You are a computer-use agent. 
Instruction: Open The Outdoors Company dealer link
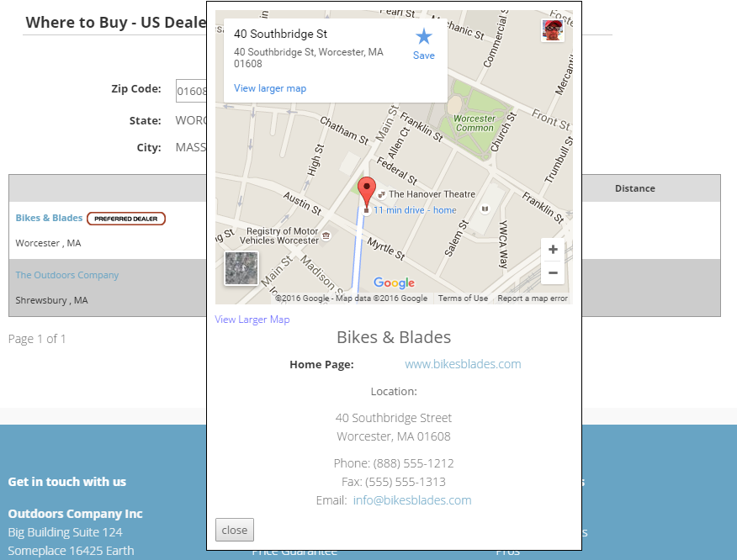pyautogui.click(x=67, y=275)
